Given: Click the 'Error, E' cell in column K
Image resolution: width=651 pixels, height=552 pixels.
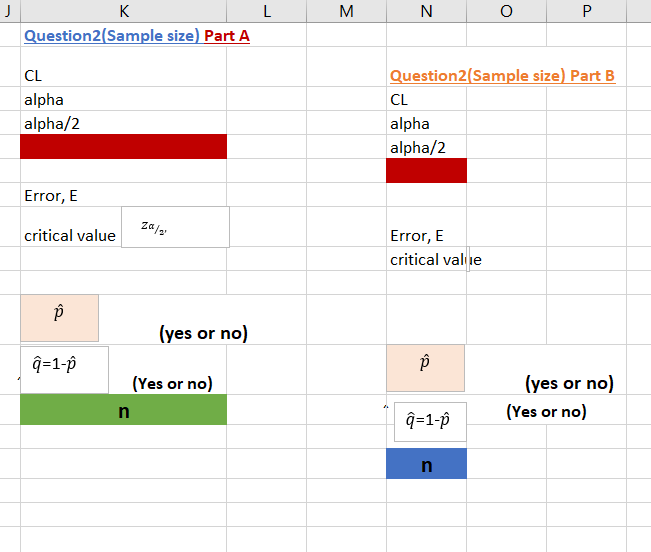Looking at the screenshot, I should point(124,195).
